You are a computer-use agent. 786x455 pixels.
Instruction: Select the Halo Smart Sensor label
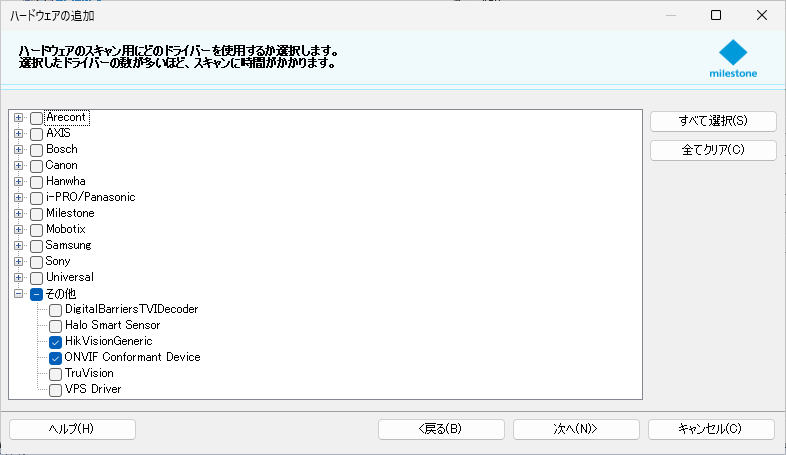point(113,325)
